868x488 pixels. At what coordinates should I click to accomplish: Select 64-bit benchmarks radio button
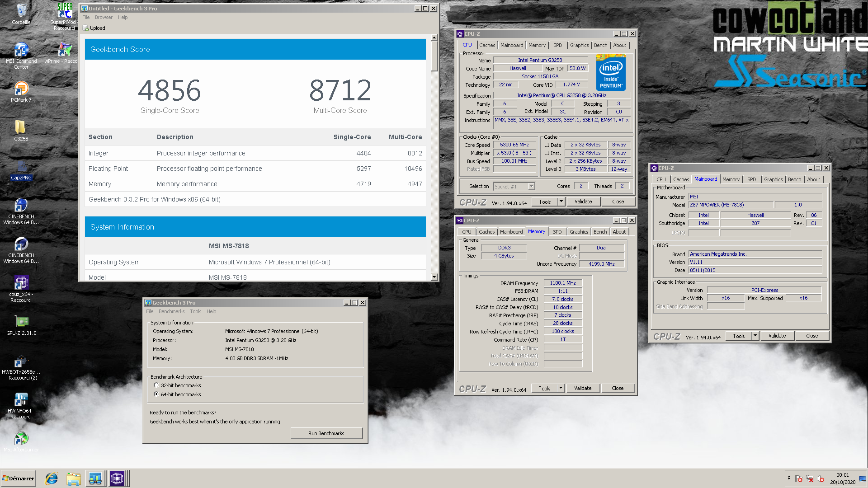[x=156, y=394]
